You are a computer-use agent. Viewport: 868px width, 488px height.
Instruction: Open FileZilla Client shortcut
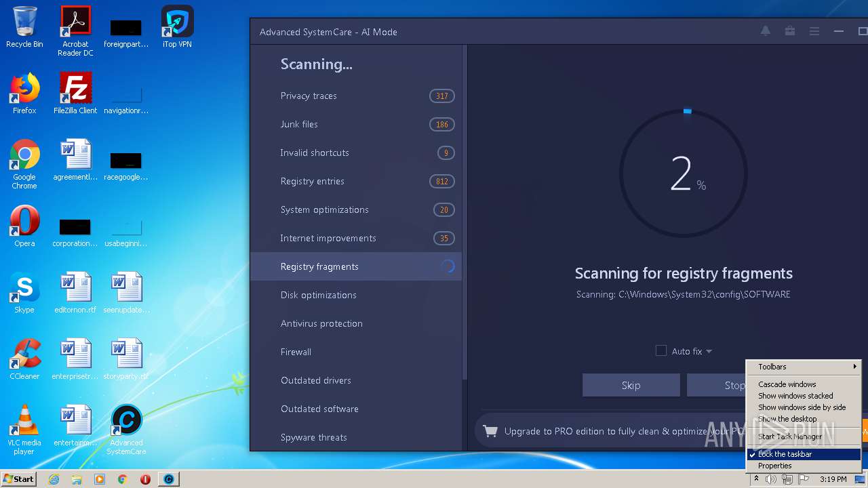coord(75,94)
